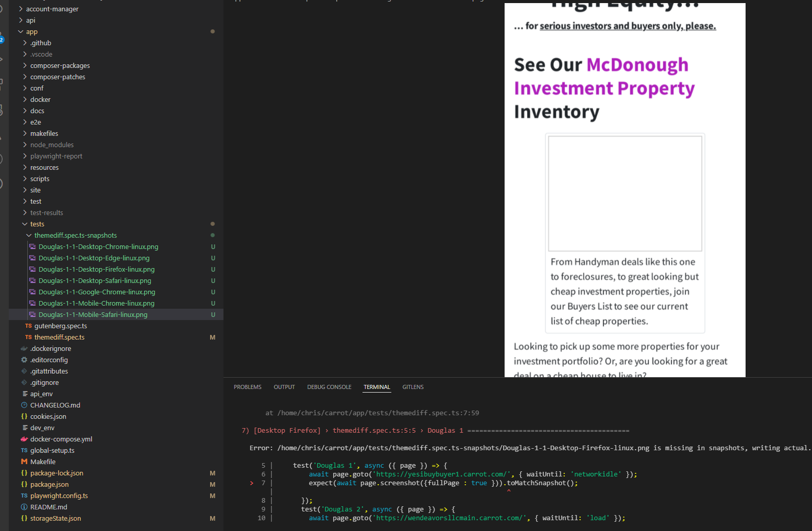
Task: Click TS icon of gutenberg.spec.ts
Action: click(28, 326)
